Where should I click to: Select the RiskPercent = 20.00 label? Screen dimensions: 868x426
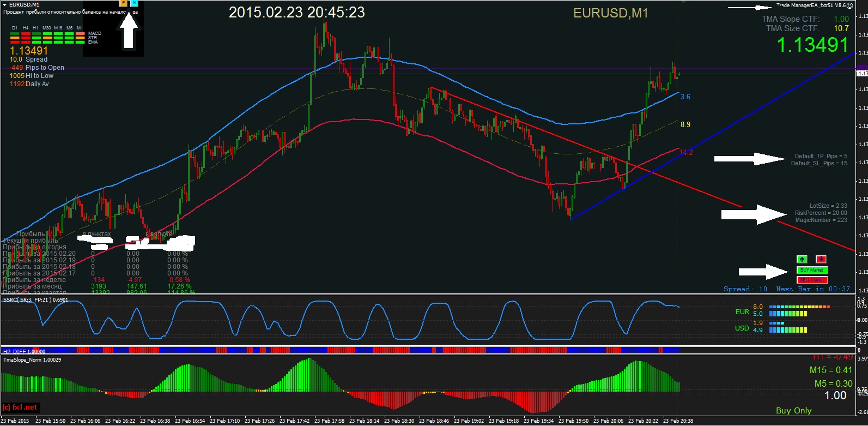tap(821, 213)
